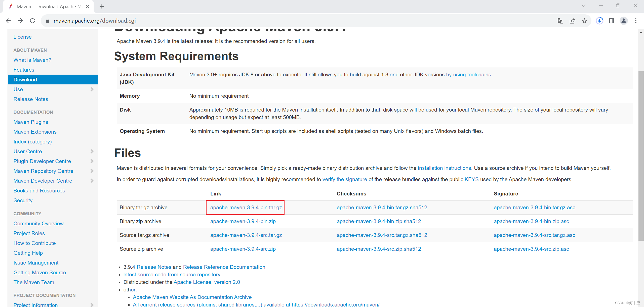Open Release Notes in the sidebar

[x=31, y=99]
